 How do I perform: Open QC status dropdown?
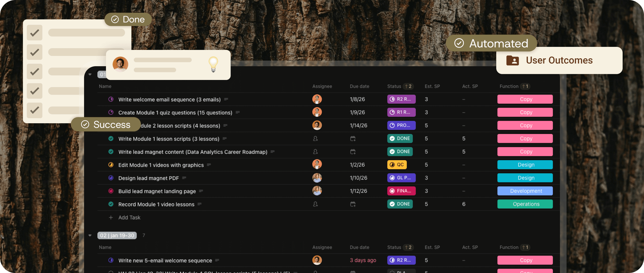[x=397, y=165]
